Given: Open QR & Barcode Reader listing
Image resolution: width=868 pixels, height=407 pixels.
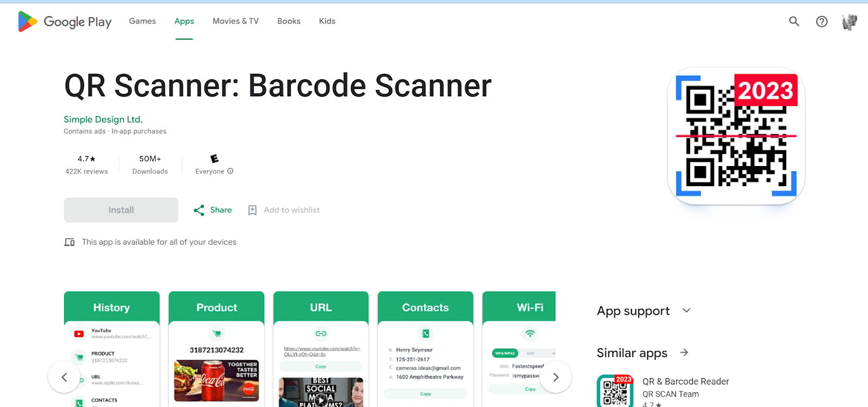Looking at the screenshot, I should click(686, 381).
